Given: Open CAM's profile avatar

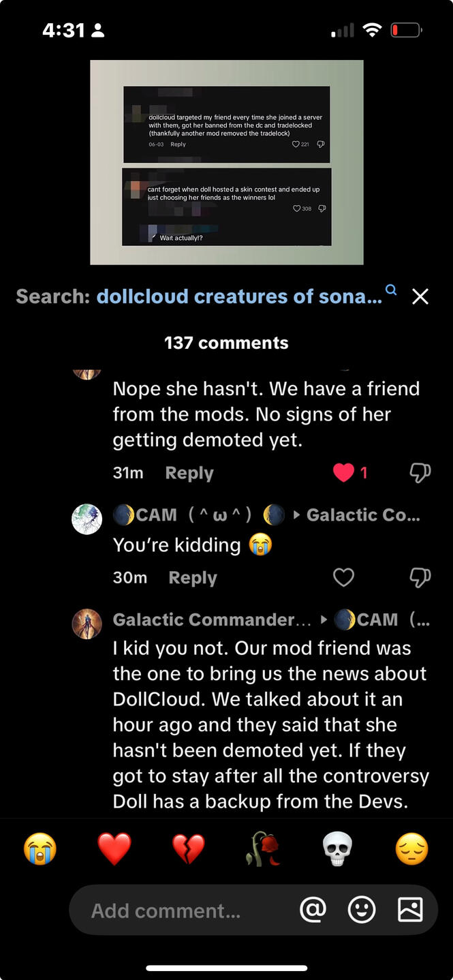Looking at the screenshot, I should [87, 519].
